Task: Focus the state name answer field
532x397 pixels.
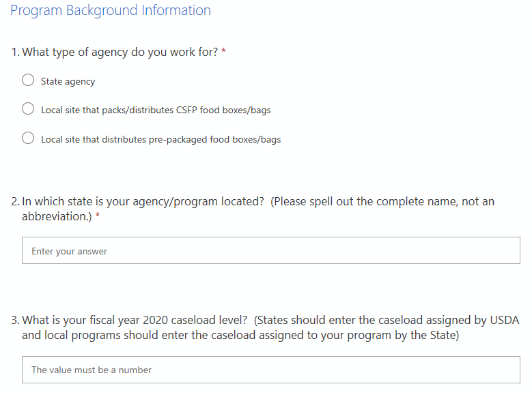Action: point(270,250)
